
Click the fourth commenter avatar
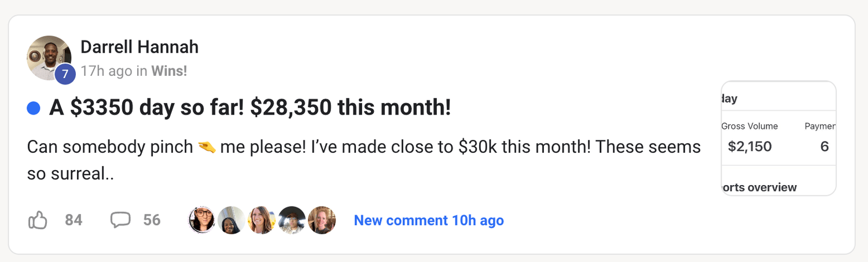(292, 220)
